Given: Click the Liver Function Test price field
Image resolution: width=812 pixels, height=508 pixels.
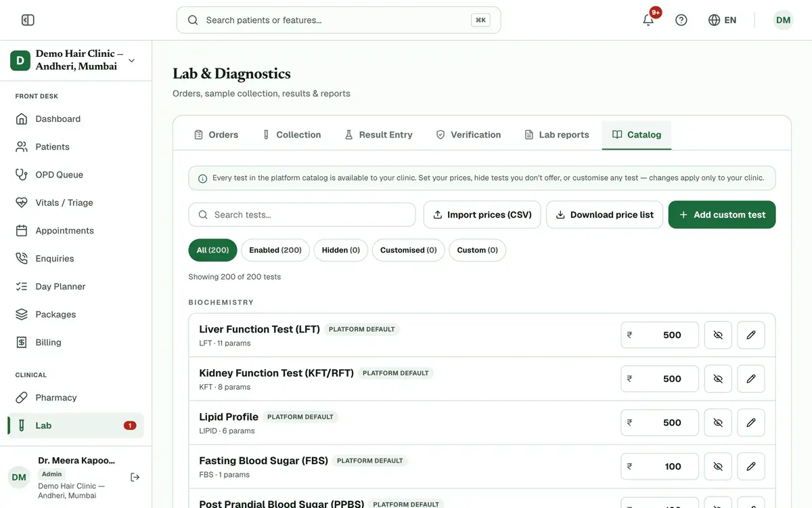Looking at the screenshot, I should tap(660, 335).
